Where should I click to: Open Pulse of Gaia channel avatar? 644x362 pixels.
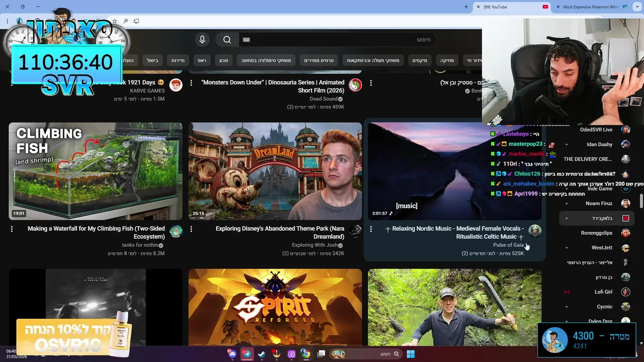[x=535, y=231]
